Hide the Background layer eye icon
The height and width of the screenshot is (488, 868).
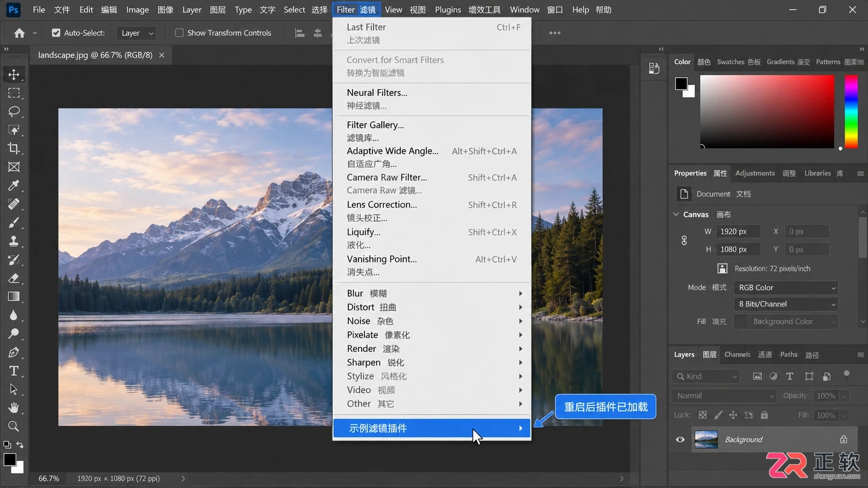pyautogui.click(x=680, y=440)
